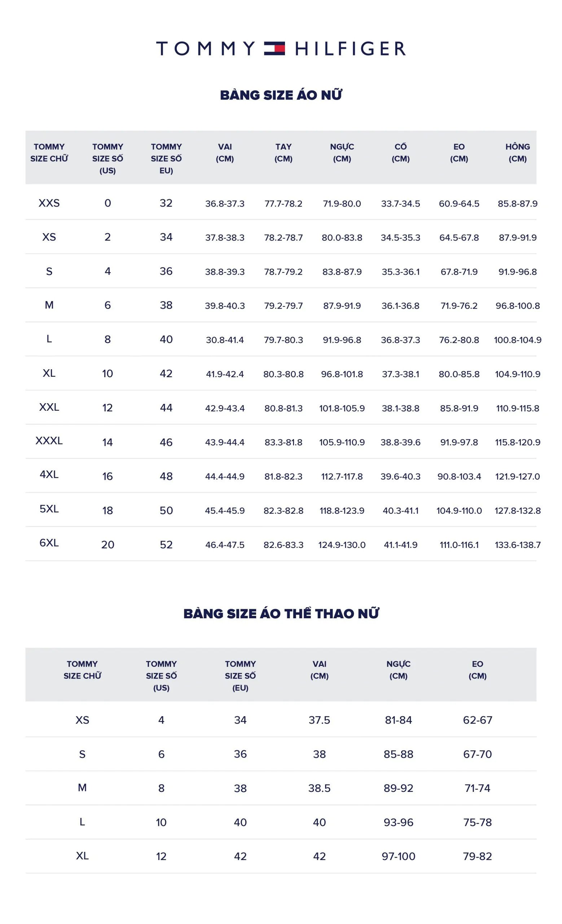Image resolution: width=562 pixels, height=924 pixels.
Task: Click the TOMMY wordmark left of flag
Action: (x=205, y=49)
